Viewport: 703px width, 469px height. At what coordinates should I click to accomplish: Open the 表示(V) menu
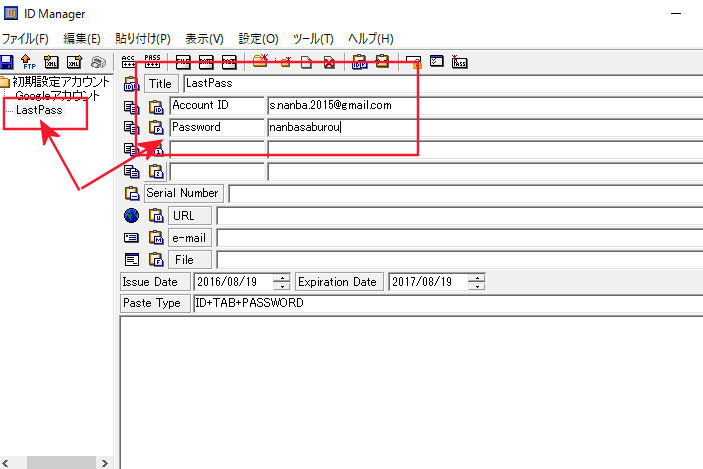pos(204,39)
